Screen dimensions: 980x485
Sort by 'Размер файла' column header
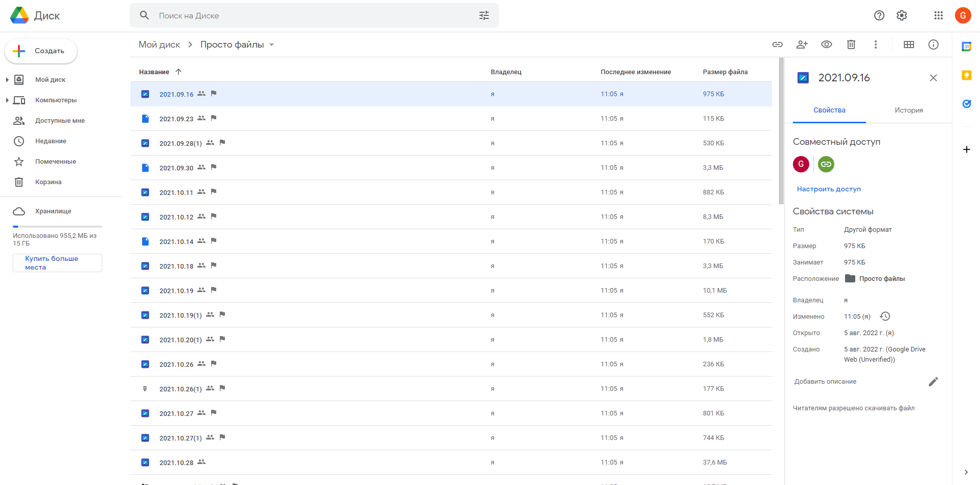tap(725, 72)
